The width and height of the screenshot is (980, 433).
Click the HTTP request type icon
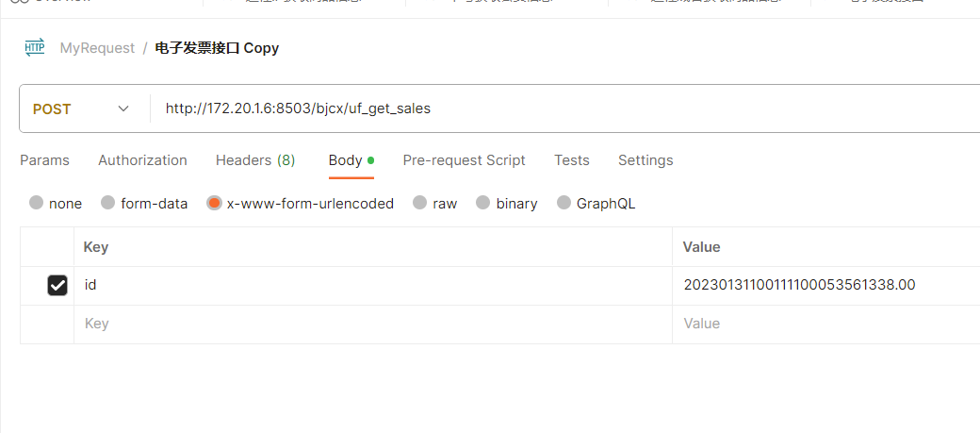tap(35, 47)
